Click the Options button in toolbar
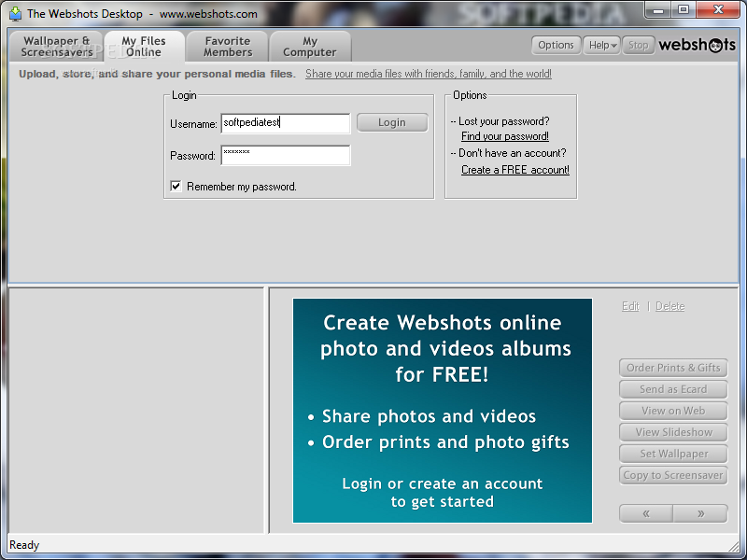Screen dimensions: 747x560 (x=556, y=45)
